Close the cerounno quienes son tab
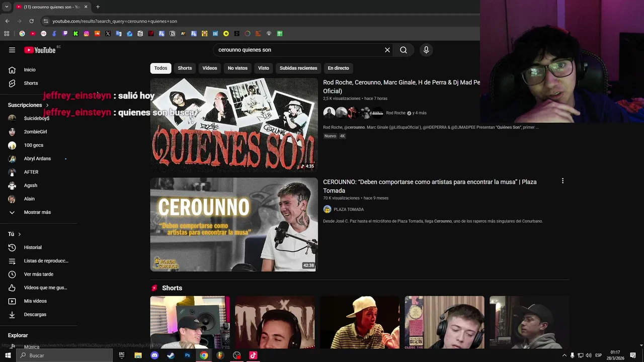 coord(86,7)
